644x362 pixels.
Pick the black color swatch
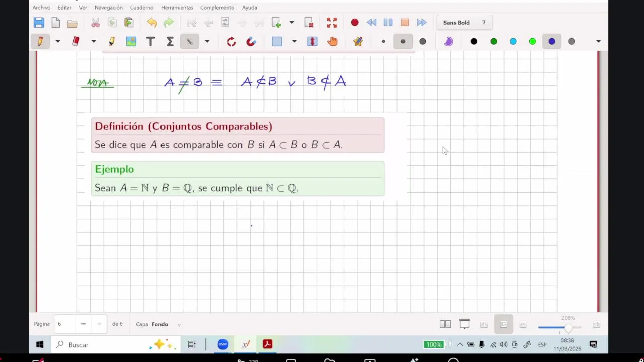(474, 41)
